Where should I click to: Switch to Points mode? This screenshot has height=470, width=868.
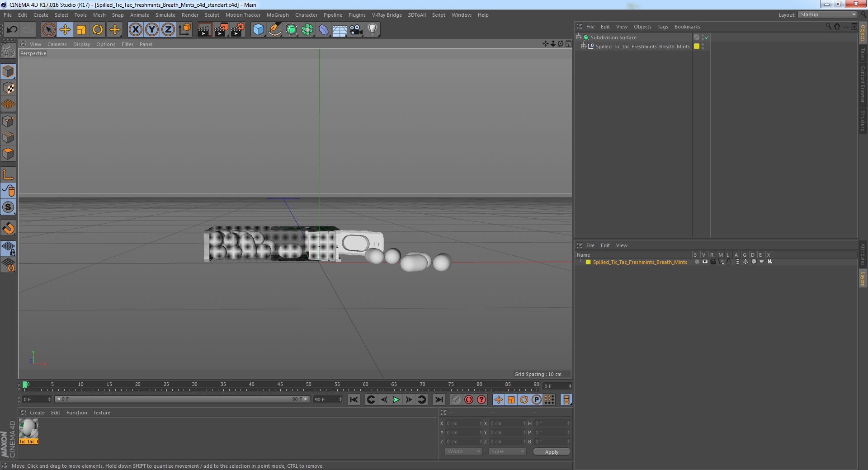point(8,121)
